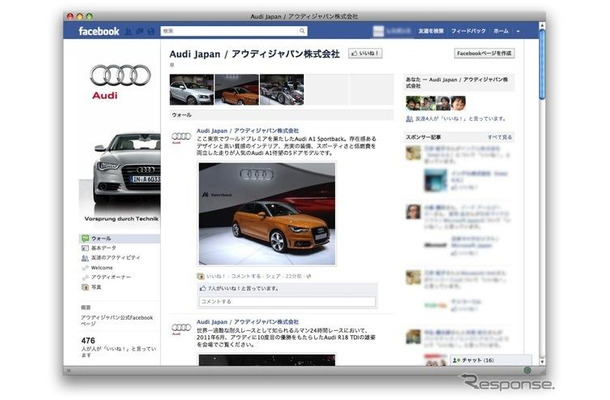Select アウディオーナー in the left sidebar
This screenshot has height=400, width=610.
[x=111, y=277]
